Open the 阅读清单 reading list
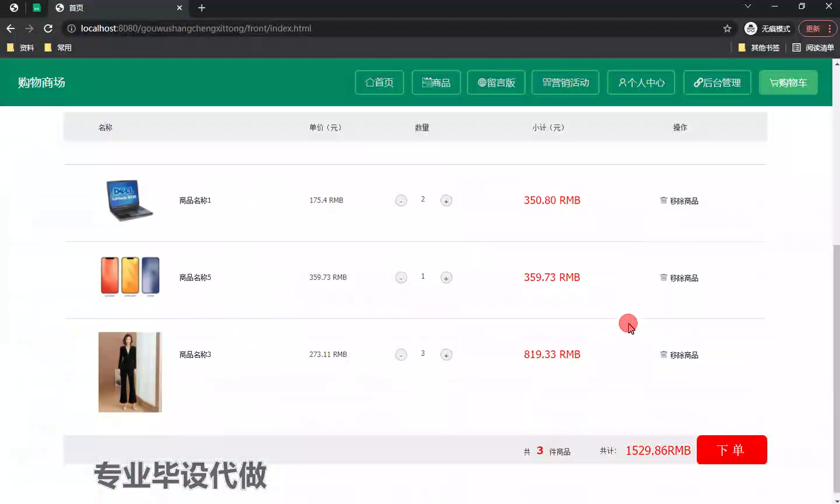Viewport: 840px width, 504px height. [813, 48]
